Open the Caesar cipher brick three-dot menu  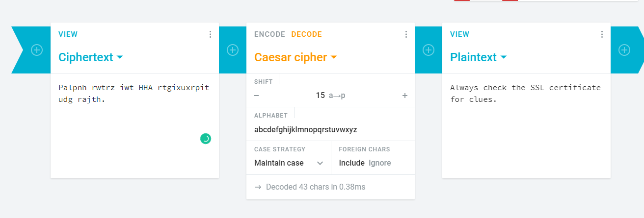(x=406, y=34)
